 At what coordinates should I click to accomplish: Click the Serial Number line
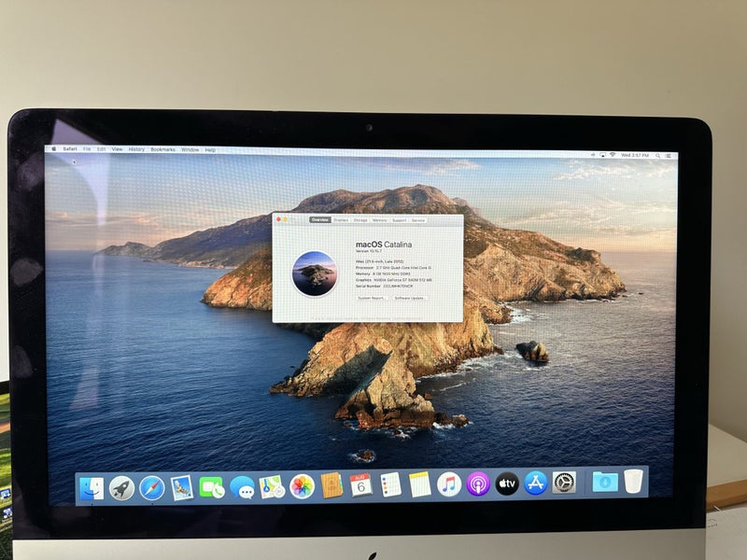[x=385, y=287]
